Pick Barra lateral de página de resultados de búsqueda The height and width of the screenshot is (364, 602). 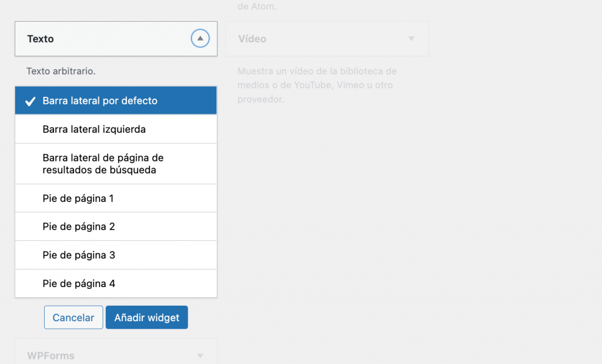[116, 164]
